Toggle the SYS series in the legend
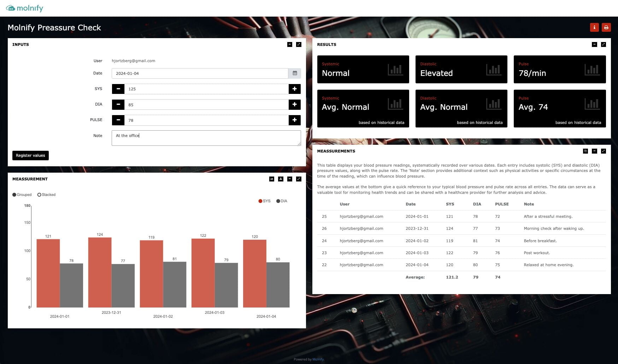Screen dimensions: 618x364 (264, 201)
